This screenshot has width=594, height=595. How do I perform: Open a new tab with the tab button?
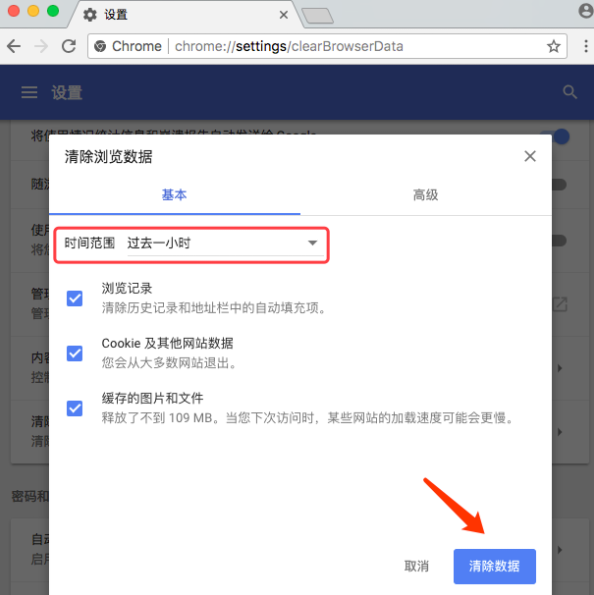(318, 16)
